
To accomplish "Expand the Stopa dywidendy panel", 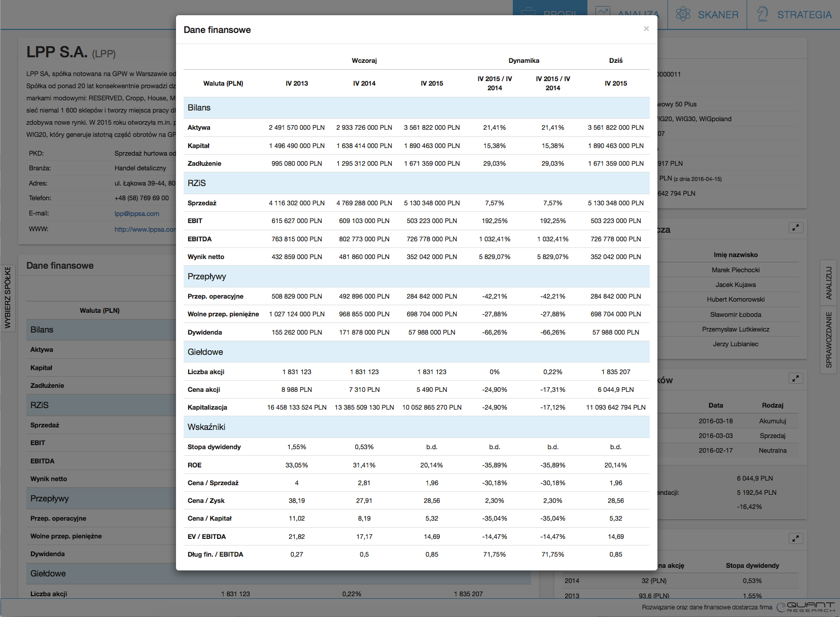I will pos(796,538).
